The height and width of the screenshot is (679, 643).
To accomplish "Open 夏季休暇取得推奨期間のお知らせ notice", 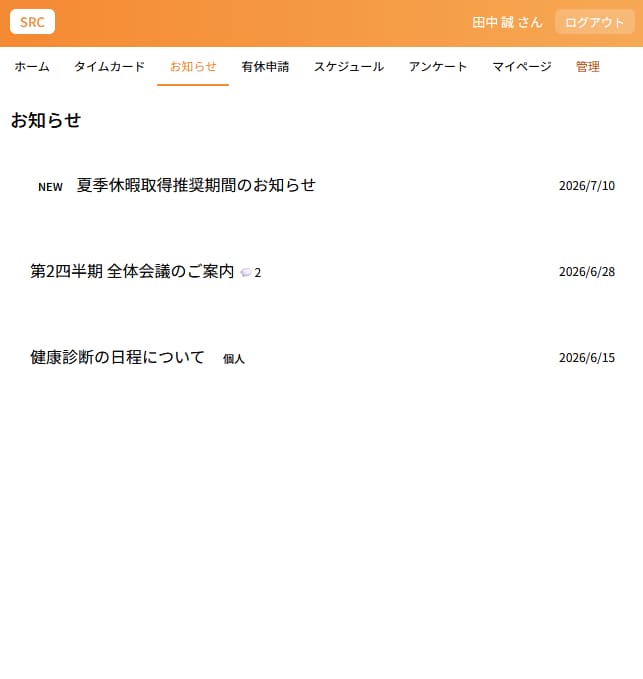I will click(x=196, y=185).
